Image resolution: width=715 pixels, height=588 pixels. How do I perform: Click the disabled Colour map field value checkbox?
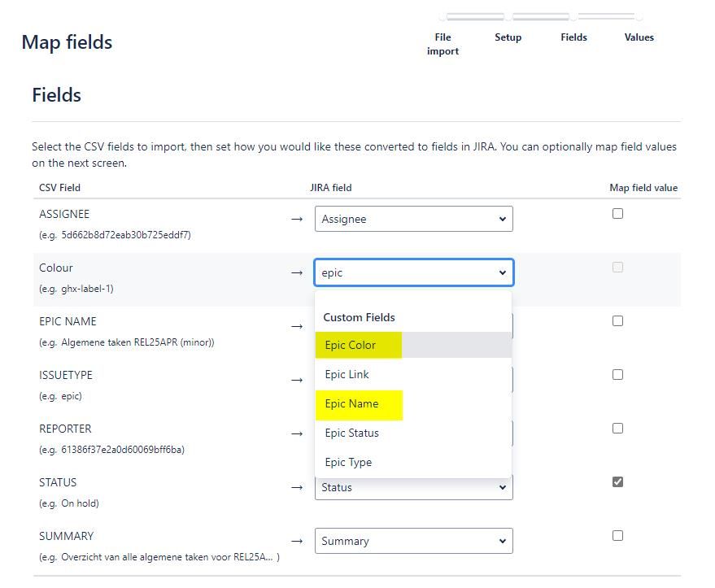(x=617, y=267)
